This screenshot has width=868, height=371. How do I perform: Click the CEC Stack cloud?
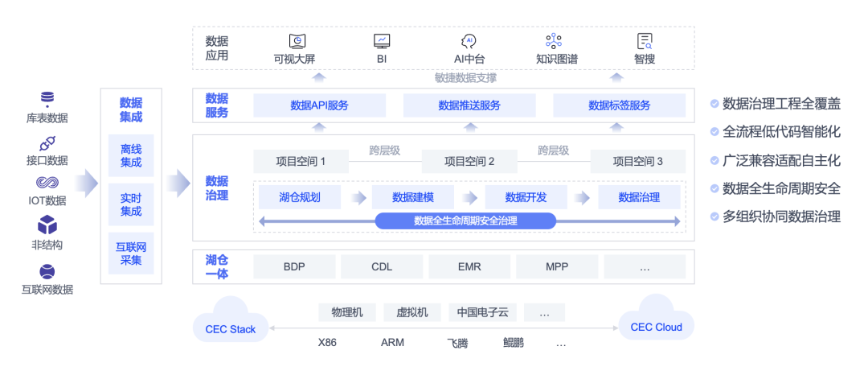231,324
